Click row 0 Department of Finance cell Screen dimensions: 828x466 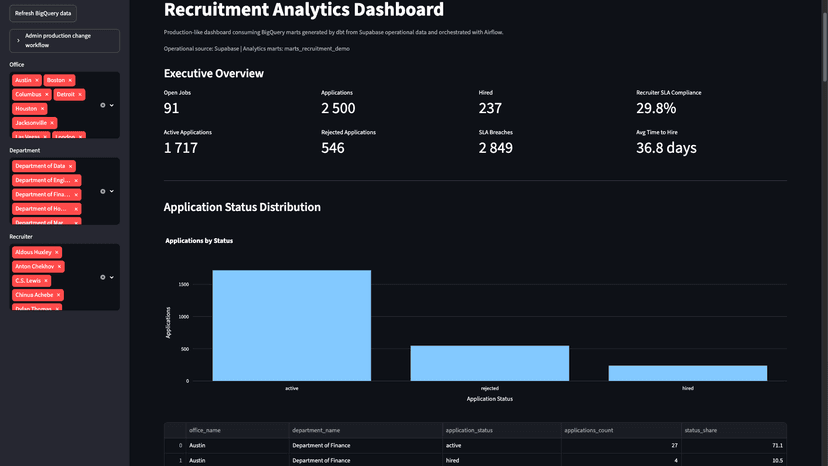coord(365,445)
